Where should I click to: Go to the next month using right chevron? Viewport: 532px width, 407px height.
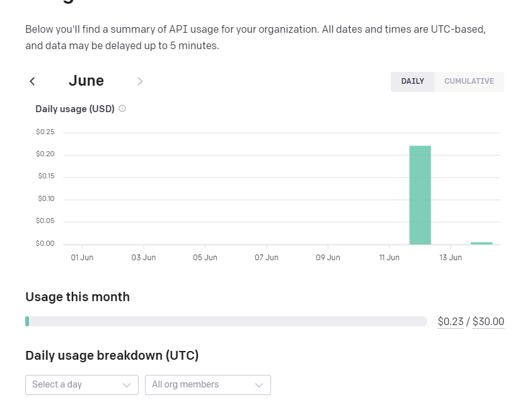(x=140, y=81)
